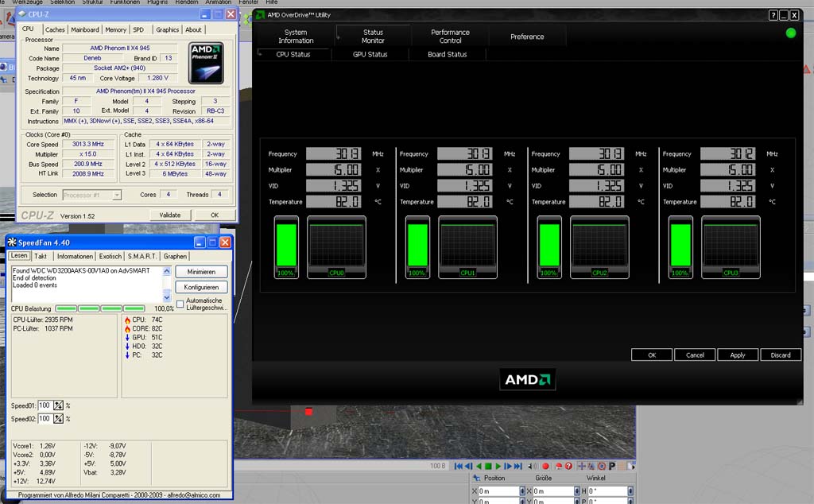The height and width of the screenshot is (504, 814).
Task: Step to previous frame in timeline
Action: (468, 466)
